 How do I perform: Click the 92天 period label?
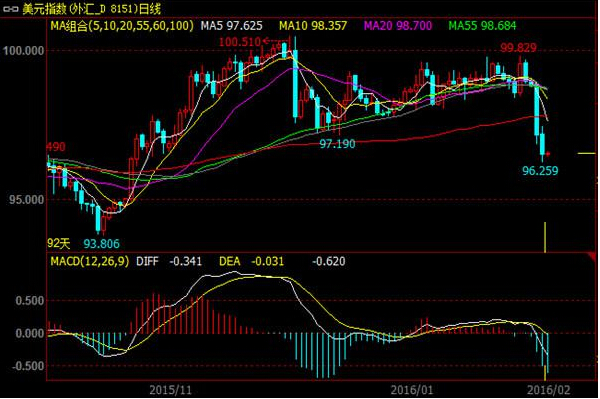(59, 243)
